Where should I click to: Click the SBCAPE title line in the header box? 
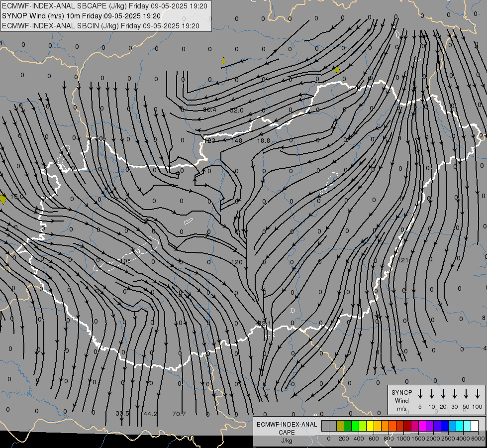click(x=104, y=6)
